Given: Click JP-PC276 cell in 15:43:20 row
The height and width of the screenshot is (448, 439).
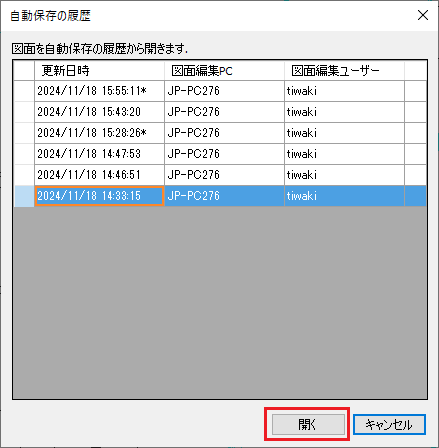Looking at the screenshot, I should click(x=224, y=112).
